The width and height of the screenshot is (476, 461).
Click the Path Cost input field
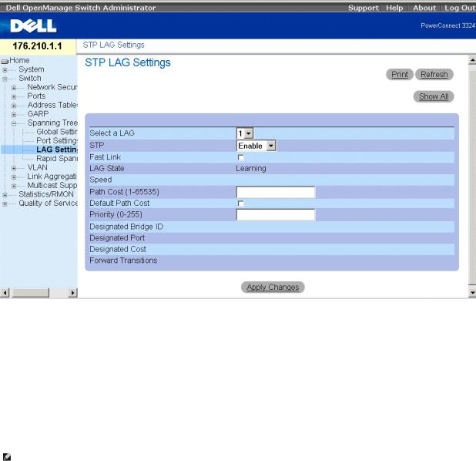276,192
